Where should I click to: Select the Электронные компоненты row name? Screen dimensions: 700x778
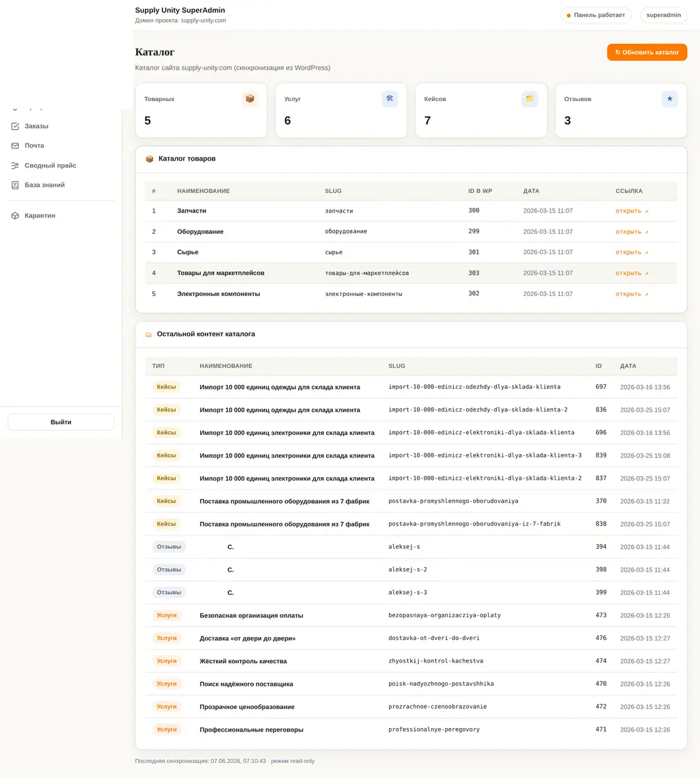218,294
